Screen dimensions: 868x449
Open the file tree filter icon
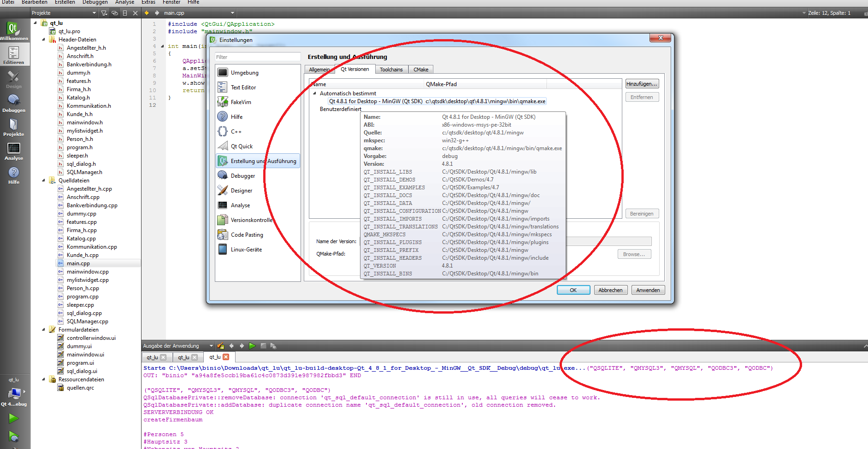tap(104, 13)
